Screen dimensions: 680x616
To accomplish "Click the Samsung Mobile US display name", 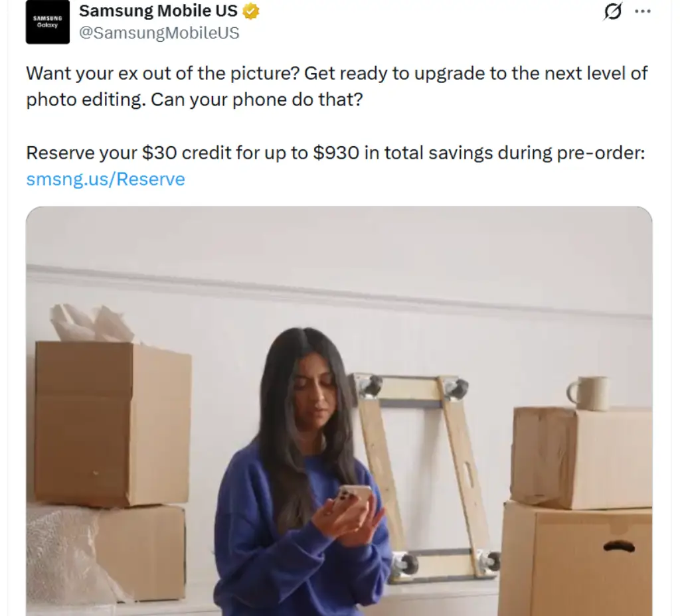I will pos(158,11).
